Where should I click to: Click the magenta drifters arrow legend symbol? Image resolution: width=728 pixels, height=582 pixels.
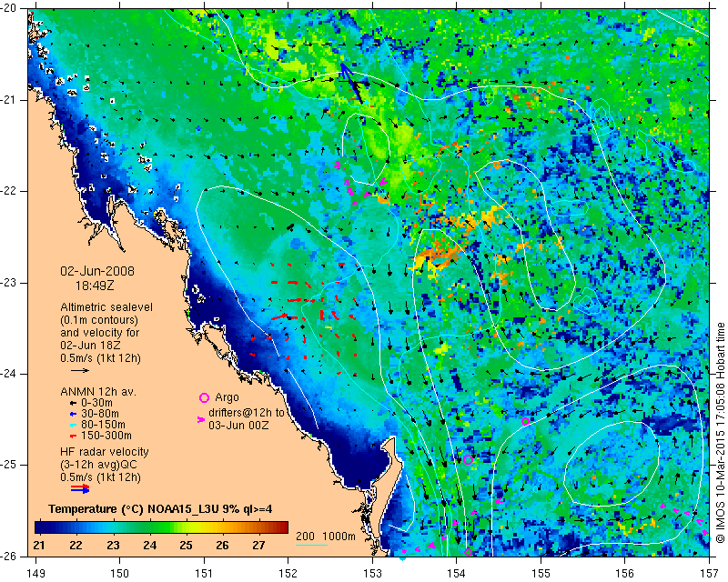point(201,419)
